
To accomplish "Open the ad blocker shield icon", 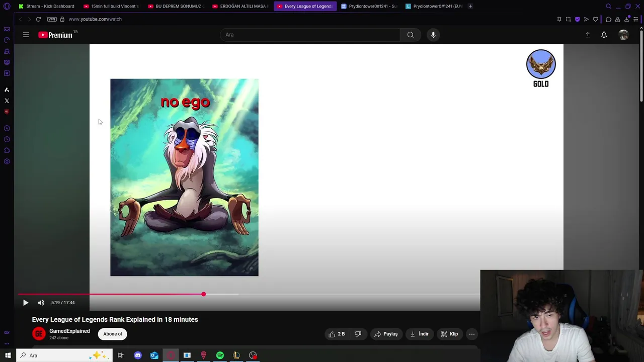I will coord(577,19).
